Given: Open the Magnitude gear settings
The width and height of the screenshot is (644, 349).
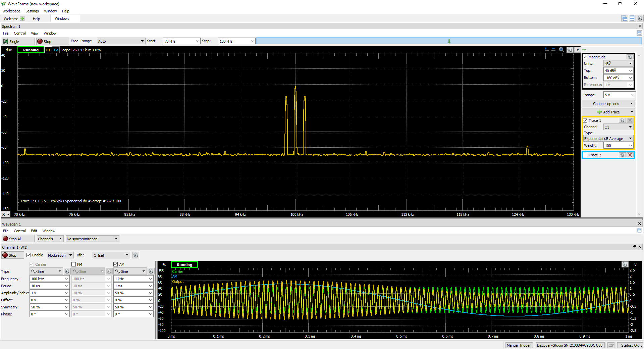Looking at the screenshot, I should pyautogui.click(x=630, y=57).
